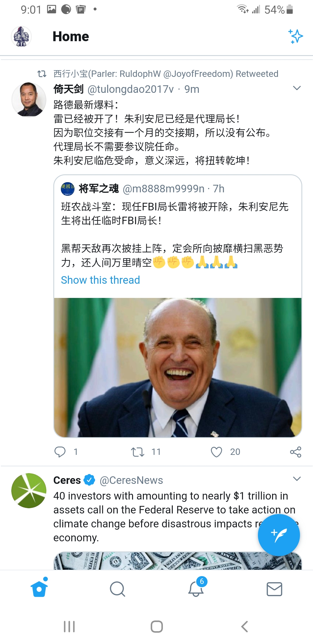Open the Notifications tab
The image size is (313, 644).
point(196,589)
